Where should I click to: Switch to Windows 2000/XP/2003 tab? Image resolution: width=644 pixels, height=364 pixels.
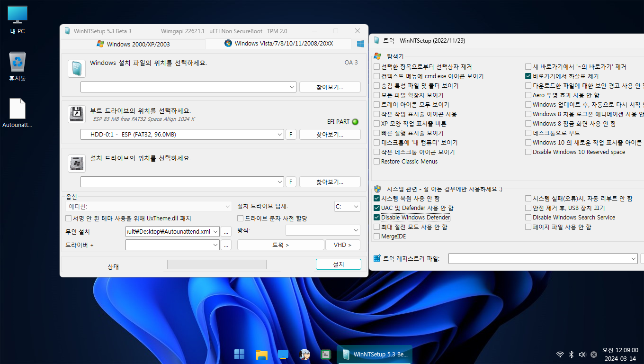tap(133, 44)
